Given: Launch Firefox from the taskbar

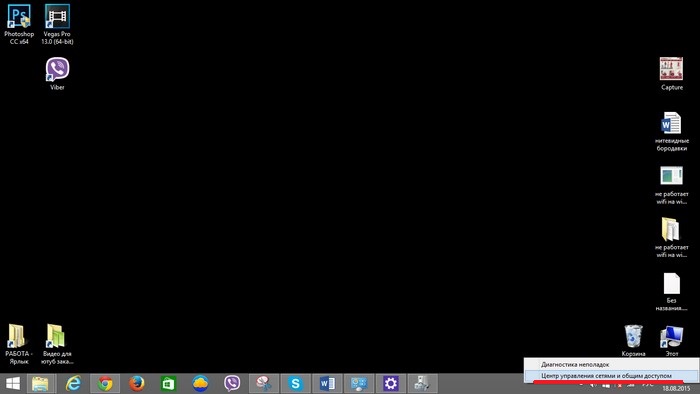Looking at the screenshot, I should [137, 383].
